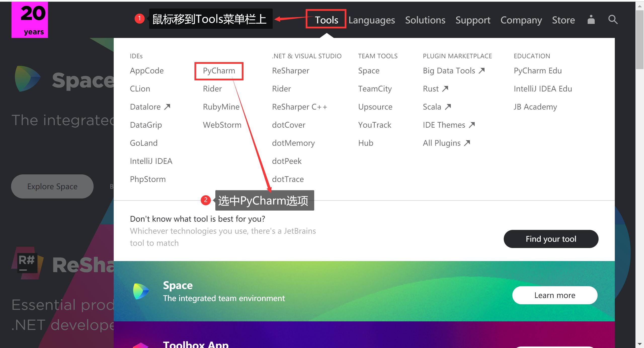Open the Tools menu
This screenshot has height=348, width=644.
pyautogui.click(x=327, y=20)
